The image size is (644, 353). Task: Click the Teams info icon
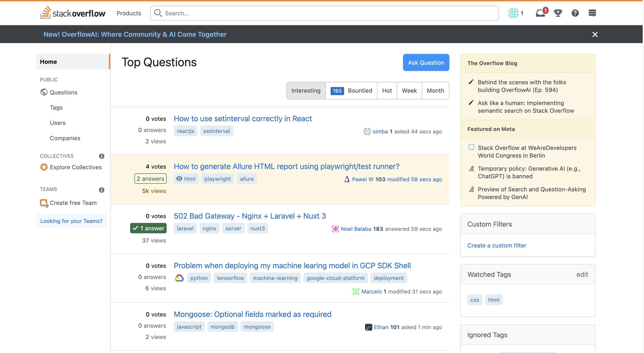101,190
